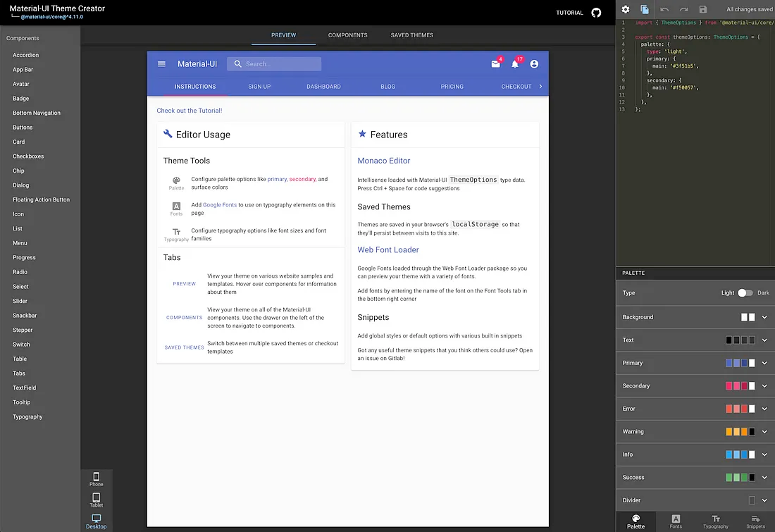Viewport: 775px width, 532px height.
Task: Open the account profile icon
Action: click(534, 64)
